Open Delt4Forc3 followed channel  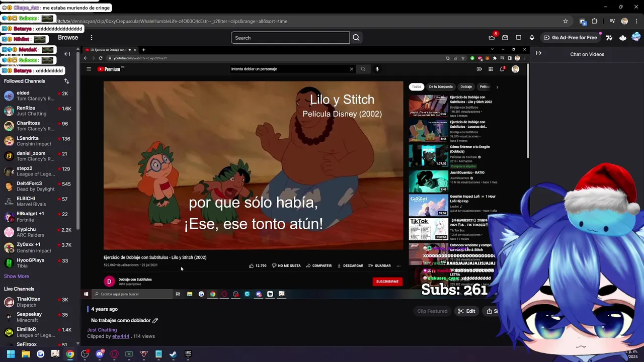coord(38,186)
